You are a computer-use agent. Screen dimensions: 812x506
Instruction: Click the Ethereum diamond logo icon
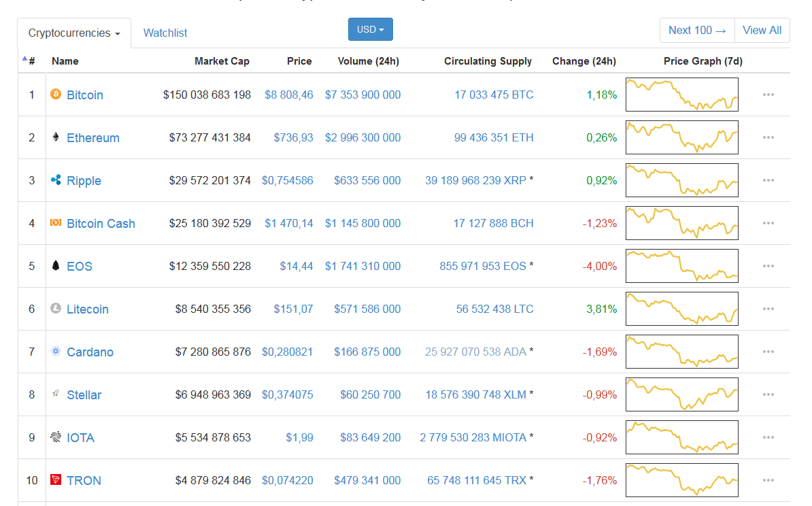[55, 137]
